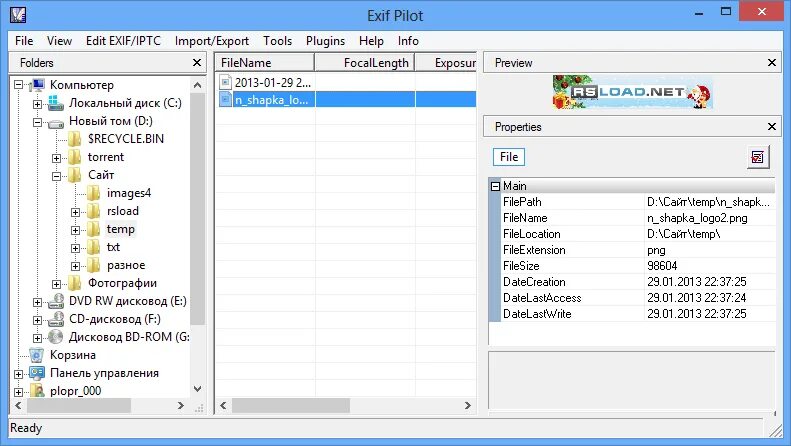Open the Info menu
The height and width of the screenshot is (446, 791).
click(x=408, y=41)
